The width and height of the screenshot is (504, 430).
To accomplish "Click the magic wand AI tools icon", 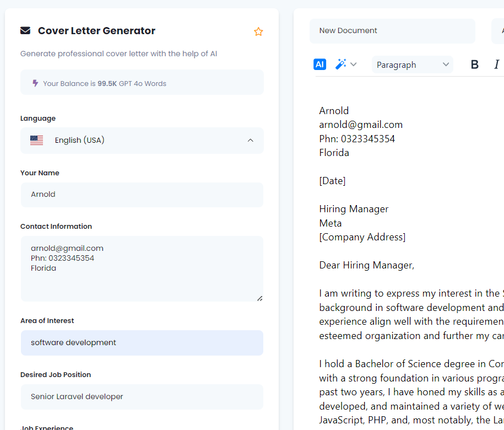I will point(341,64).
